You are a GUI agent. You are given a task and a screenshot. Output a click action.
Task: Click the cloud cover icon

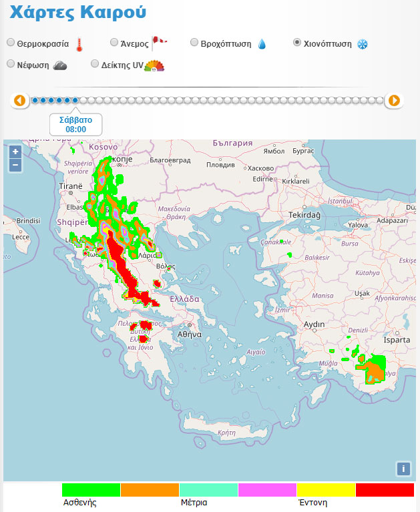click(60, 65)
